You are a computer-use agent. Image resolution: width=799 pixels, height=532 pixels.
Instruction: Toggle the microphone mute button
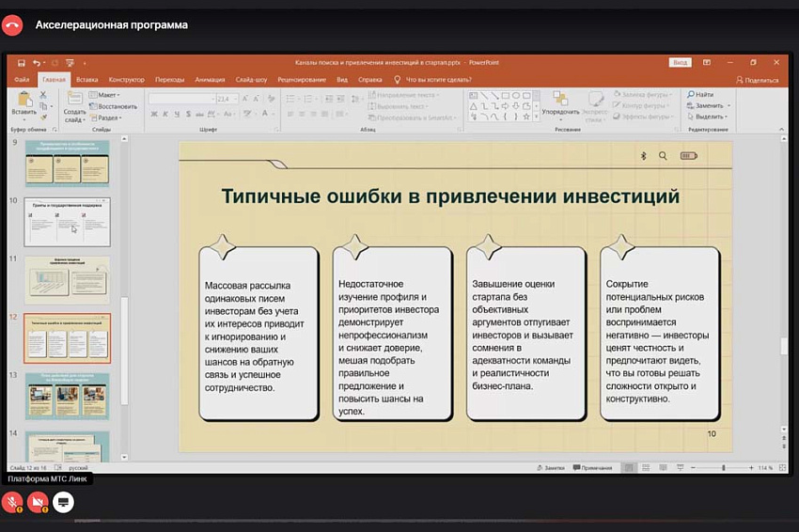12,502
